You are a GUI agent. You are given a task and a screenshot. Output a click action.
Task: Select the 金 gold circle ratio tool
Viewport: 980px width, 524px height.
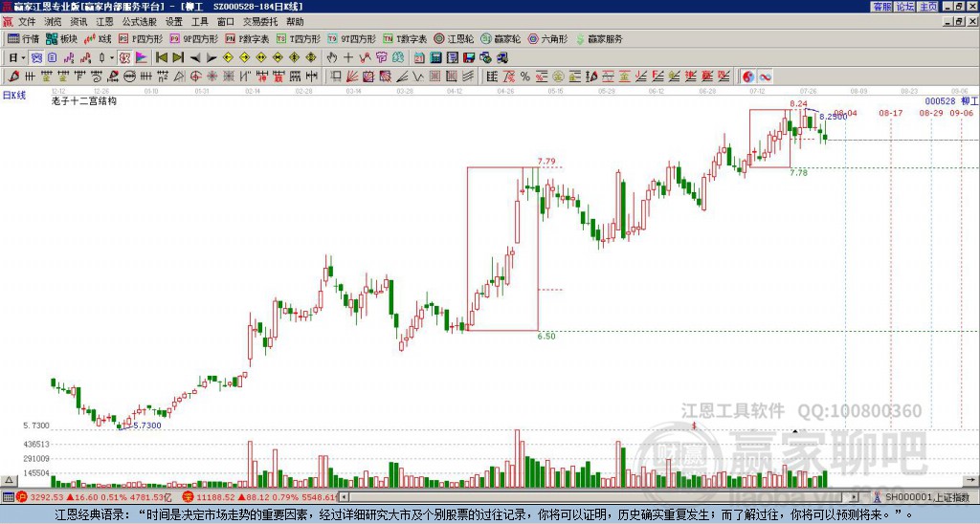(558, 76)
